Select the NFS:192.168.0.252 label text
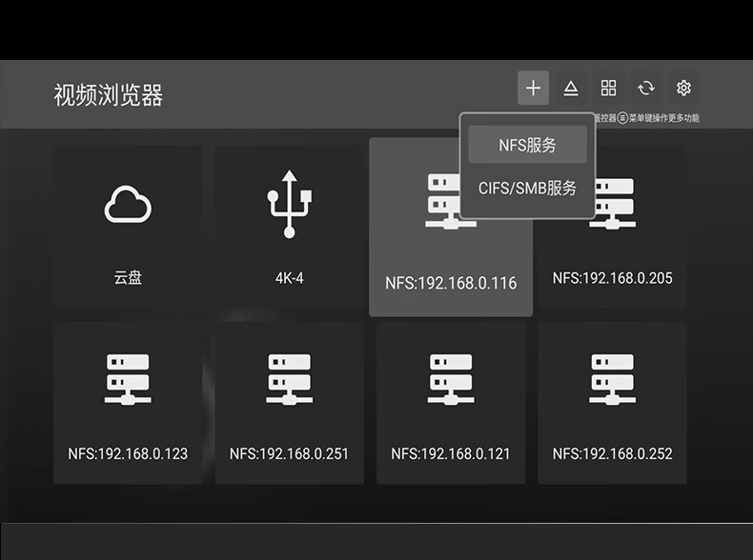 tap(612, 453)
